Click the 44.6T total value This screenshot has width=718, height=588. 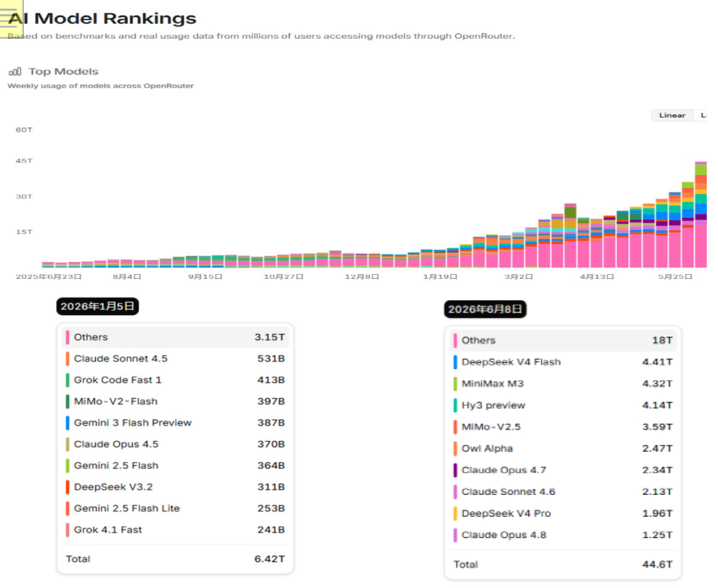click(658, 565)
